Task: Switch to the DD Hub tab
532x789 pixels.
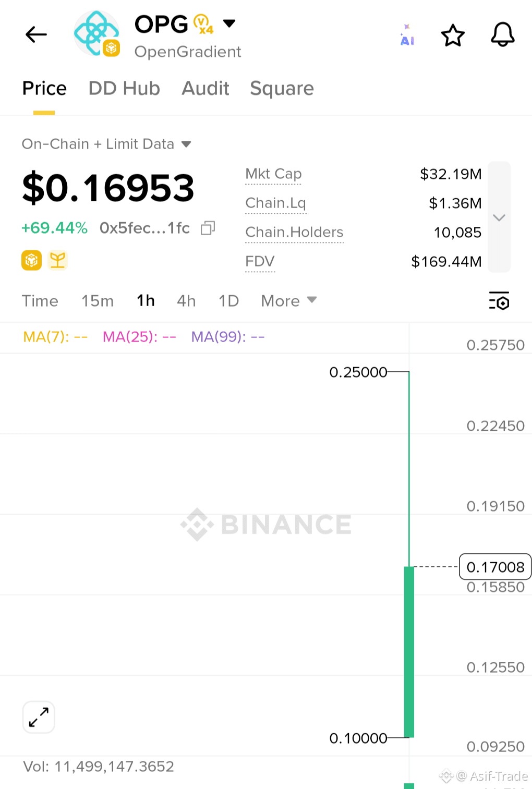Action: click(x=124, y=88)
